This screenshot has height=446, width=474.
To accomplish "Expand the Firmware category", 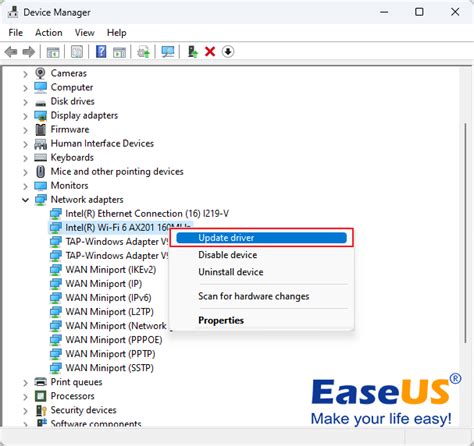I will click(x=25, y=130).
